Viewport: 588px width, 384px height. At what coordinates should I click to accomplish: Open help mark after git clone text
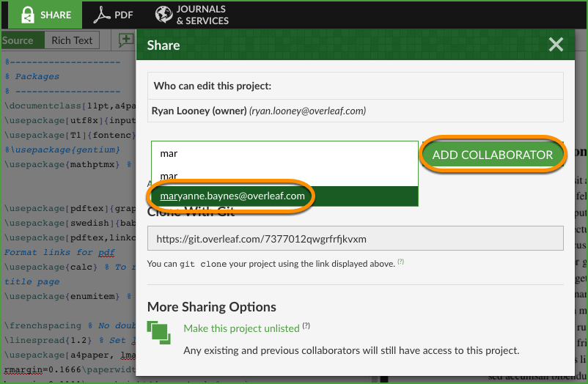(x=401, y=262)
